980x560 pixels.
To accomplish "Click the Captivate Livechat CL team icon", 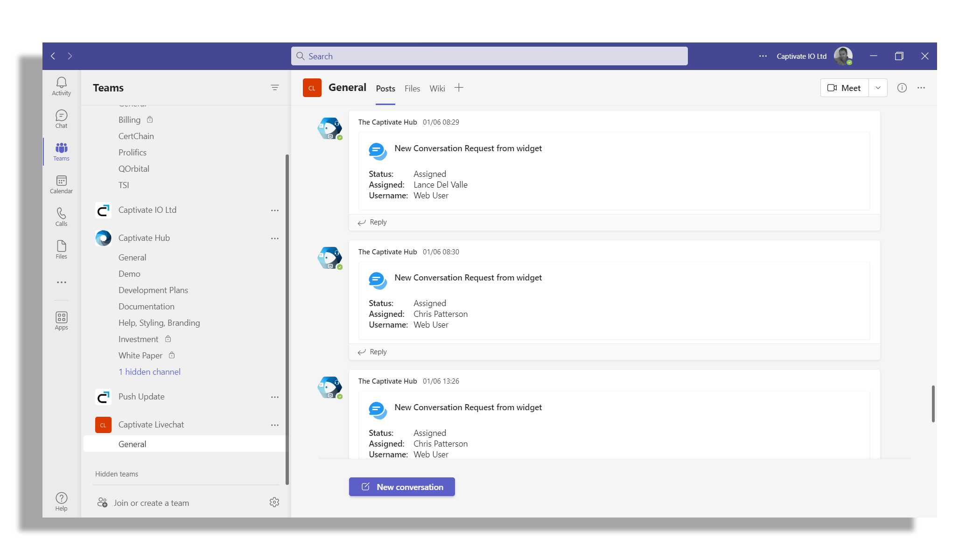I will click(103, 425).
